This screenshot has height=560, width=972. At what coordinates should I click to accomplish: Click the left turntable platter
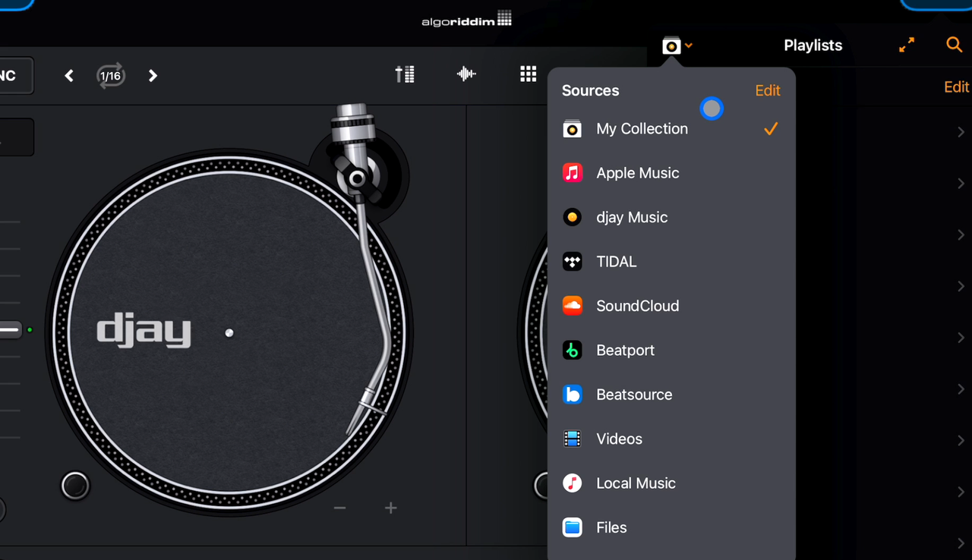(x=228, y=334)
